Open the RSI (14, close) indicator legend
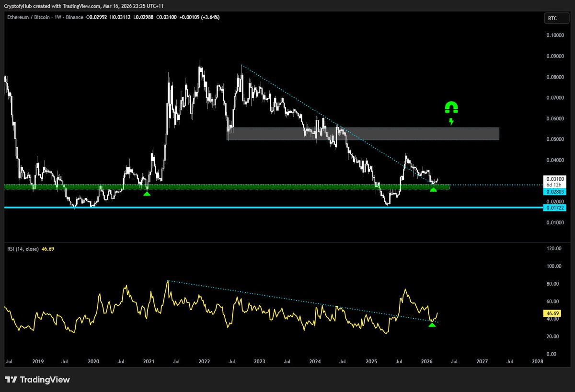The image size is (575, 392). pyautogui.click(x=23, y=249)
